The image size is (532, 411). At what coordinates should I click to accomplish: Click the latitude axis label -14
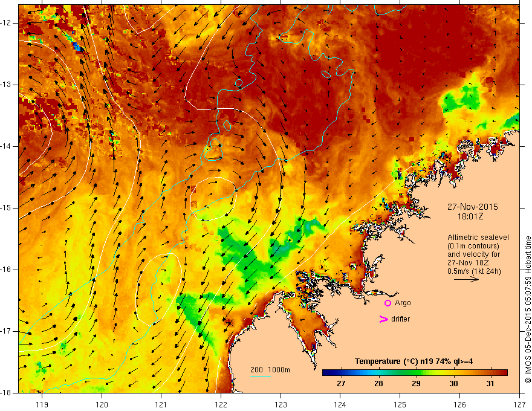tap(6, 146)
